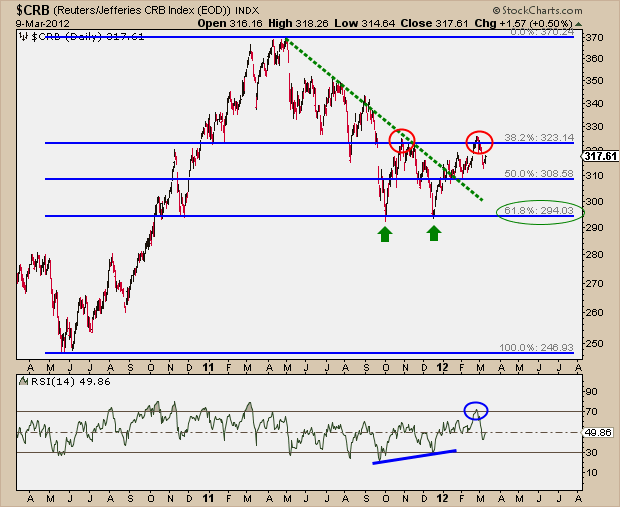Select the Reuters/Jefferies CRB Index (EOD) name
620x507 pixels.
(142, 11)
